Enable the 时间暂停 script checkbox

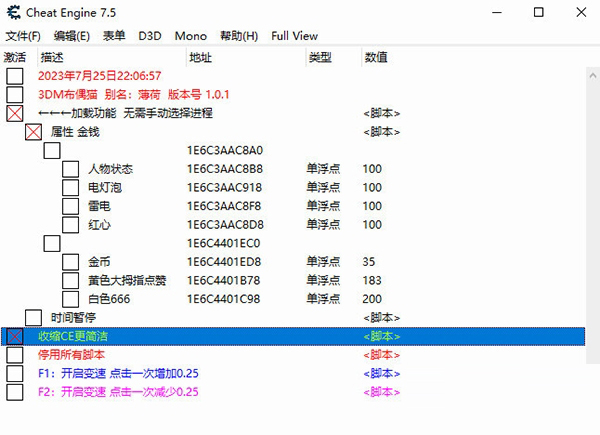33,318
